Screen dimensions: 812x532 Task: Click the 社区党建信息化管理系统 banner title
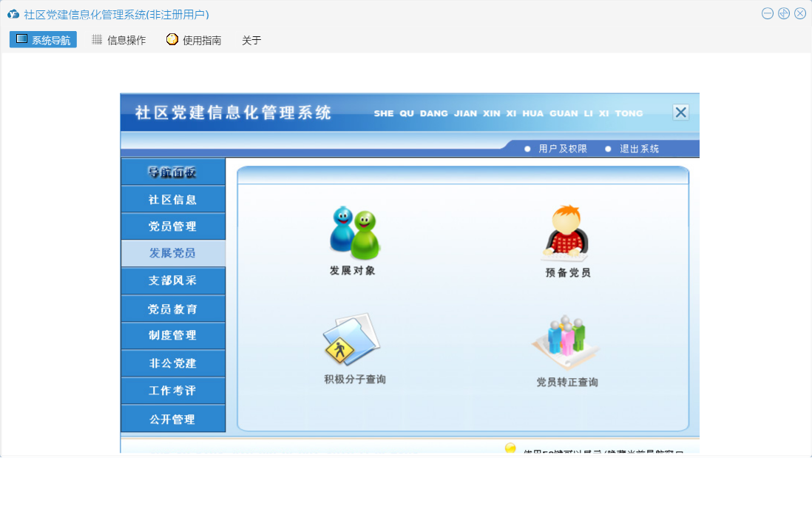[x=233, y=112]
